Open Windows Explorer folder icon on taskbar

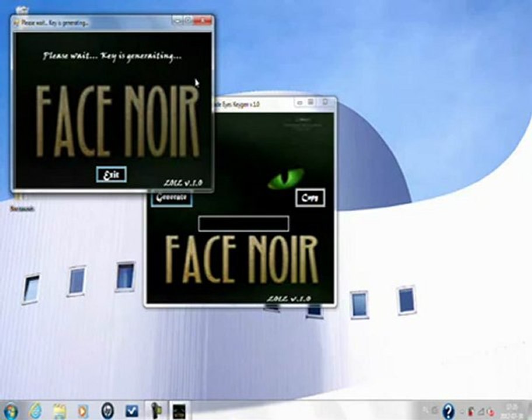pos(60,411)
